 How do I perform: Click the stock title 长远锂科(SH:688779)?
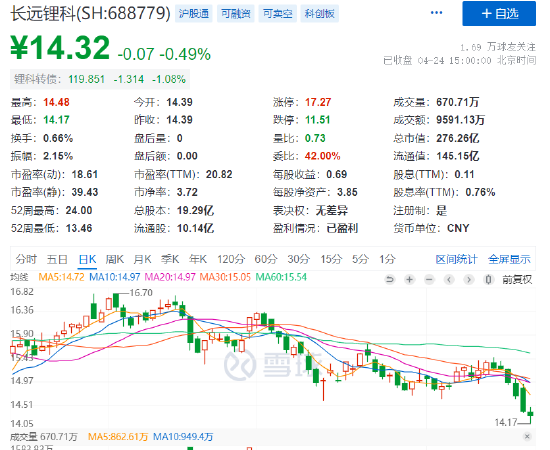(x=90, y=14)
